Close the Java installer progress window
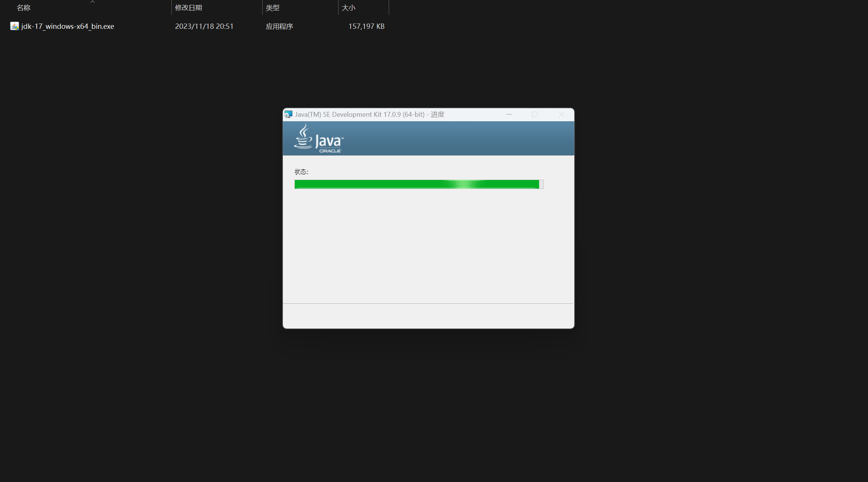Image resolution: width=868 pixels, height=482 pixels. (561, 115)
